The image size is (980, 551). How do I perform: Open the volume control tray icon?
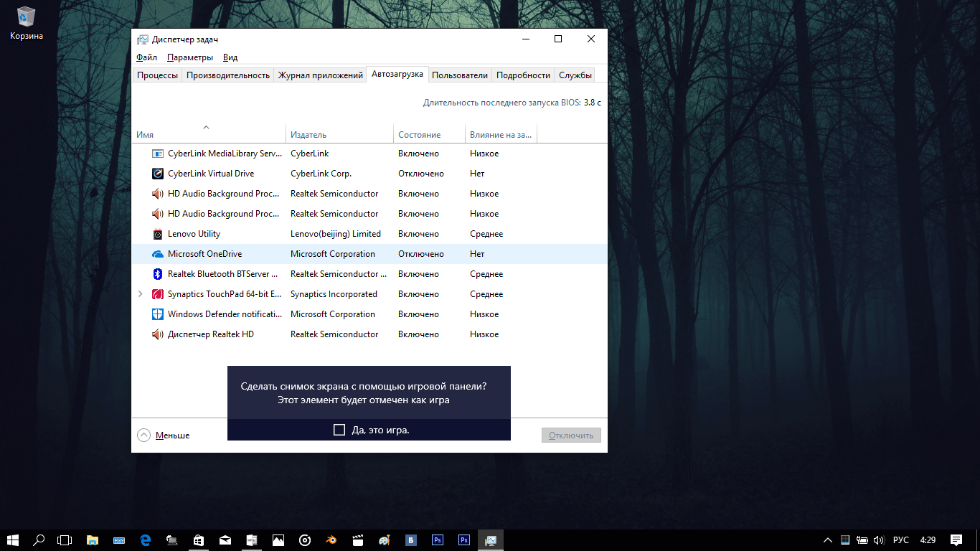879,540
